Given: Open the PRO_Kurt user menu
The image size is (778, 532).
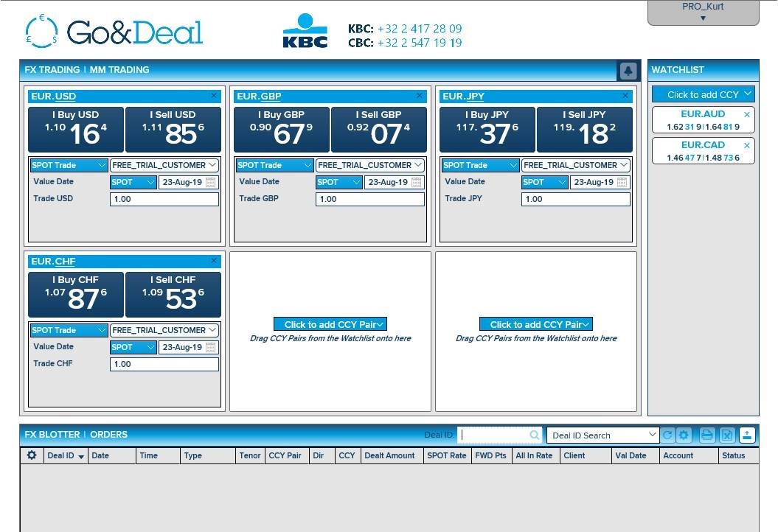Looking at the screenshot, I should (703, 13).
